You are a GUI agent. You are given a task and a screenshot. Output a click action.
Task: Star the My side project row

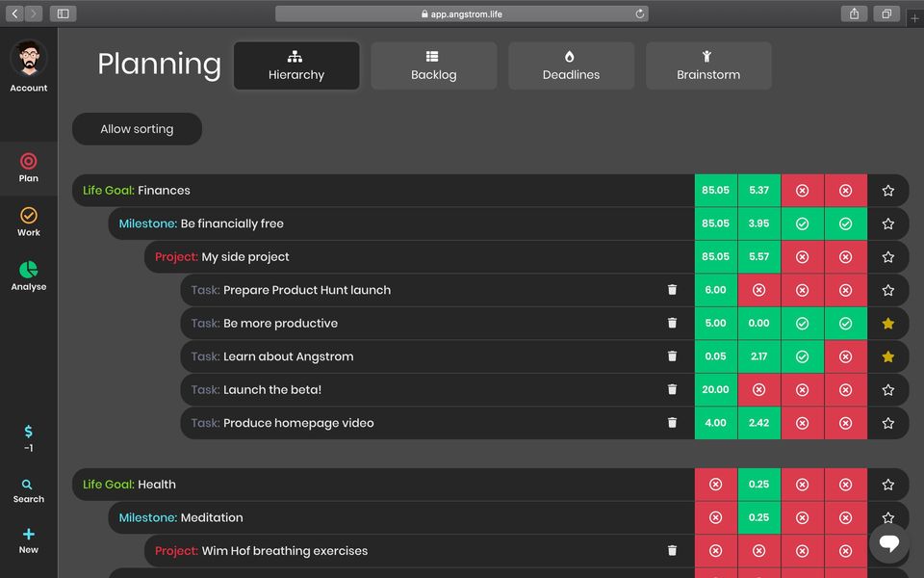(x=888, y=257)
